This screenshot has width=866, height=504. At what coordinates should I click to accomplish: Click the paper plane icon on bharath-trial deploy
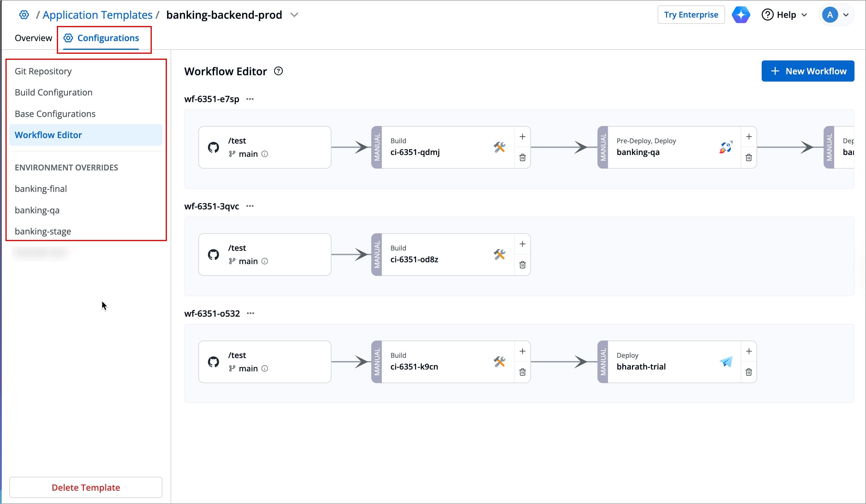(725, 361)
